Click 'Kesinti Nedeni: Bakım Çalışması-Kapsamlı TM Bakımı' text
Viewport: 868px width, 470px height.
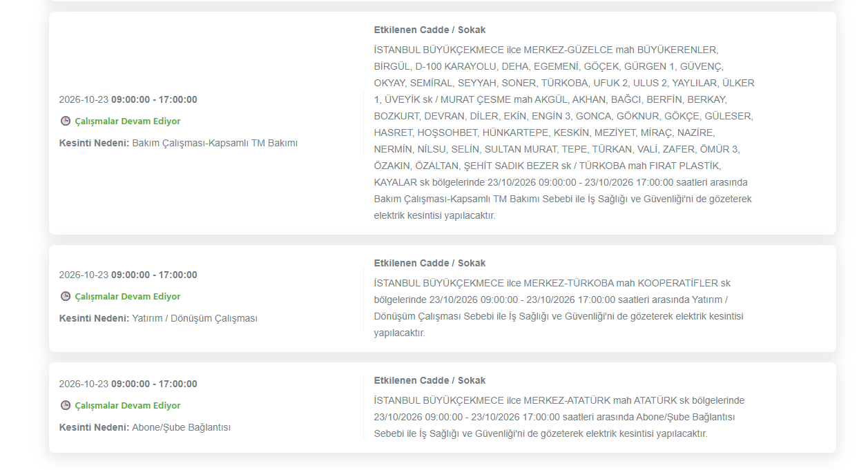(x=178, y=143)
